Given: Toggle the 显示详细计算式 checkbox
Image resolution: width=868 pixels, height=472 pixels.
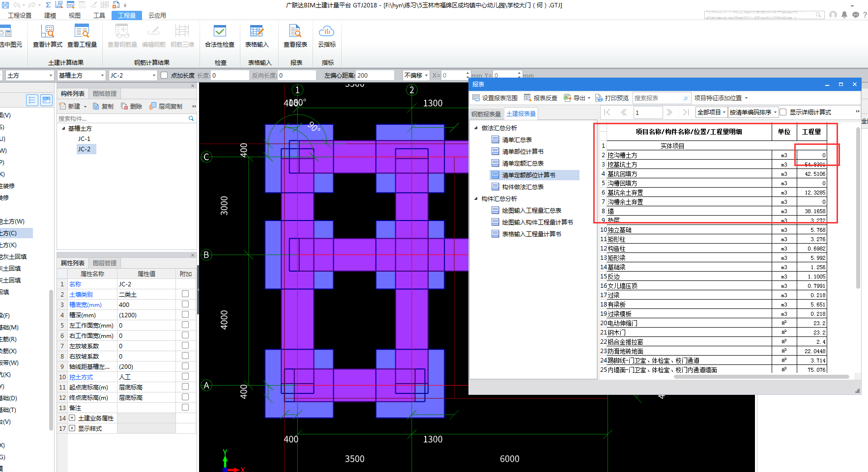Looking at the screenshot, I should tap(783, 112).
